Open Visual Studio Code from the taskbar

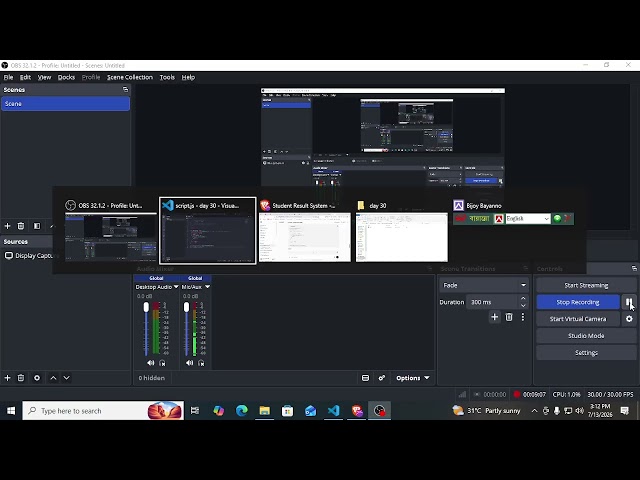333,411
